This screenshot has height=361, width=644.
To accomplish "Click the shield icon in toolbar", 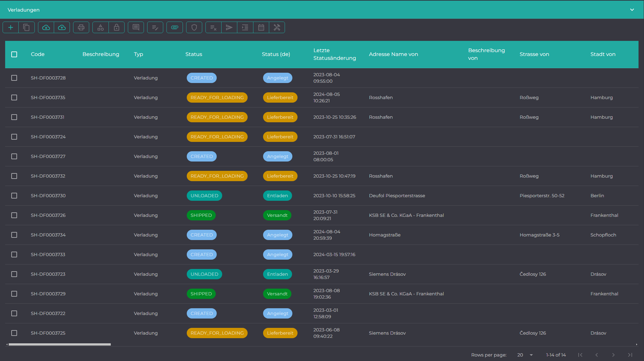I will [194, 27].
